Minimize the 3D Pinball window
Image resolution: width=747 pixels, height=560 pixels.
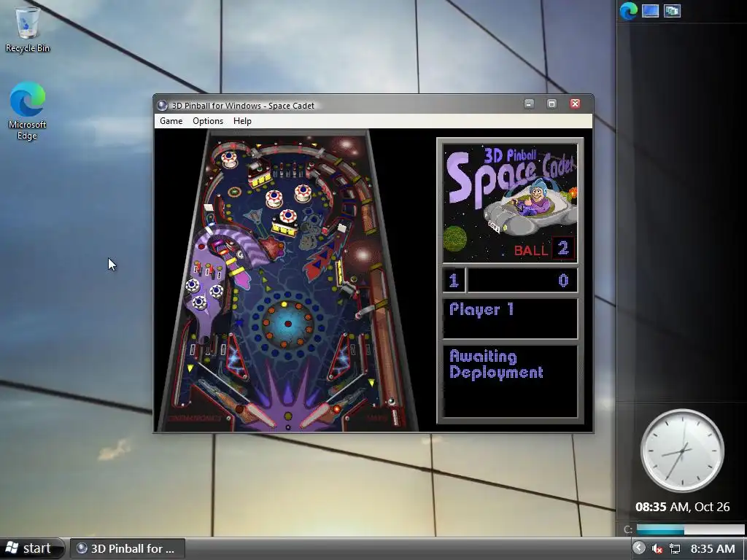(529, 104)
